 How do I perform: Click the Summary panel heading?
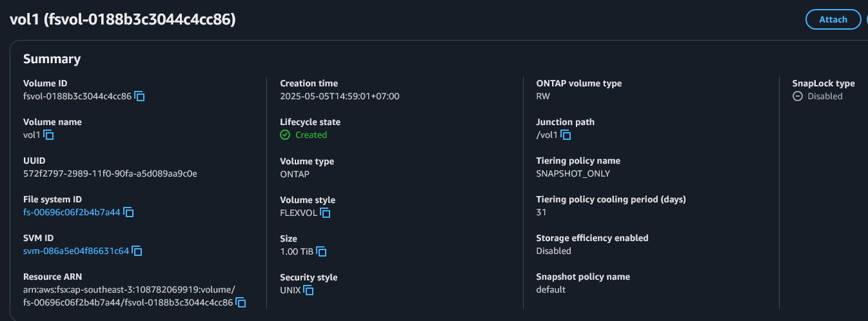point(52,59)
